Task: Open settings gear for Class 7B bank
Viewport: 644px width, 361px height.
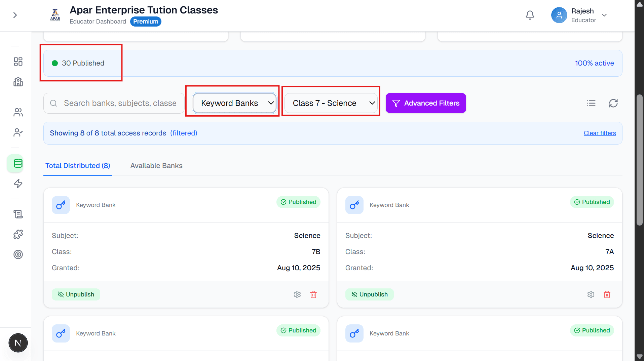Action: (297, 294)
